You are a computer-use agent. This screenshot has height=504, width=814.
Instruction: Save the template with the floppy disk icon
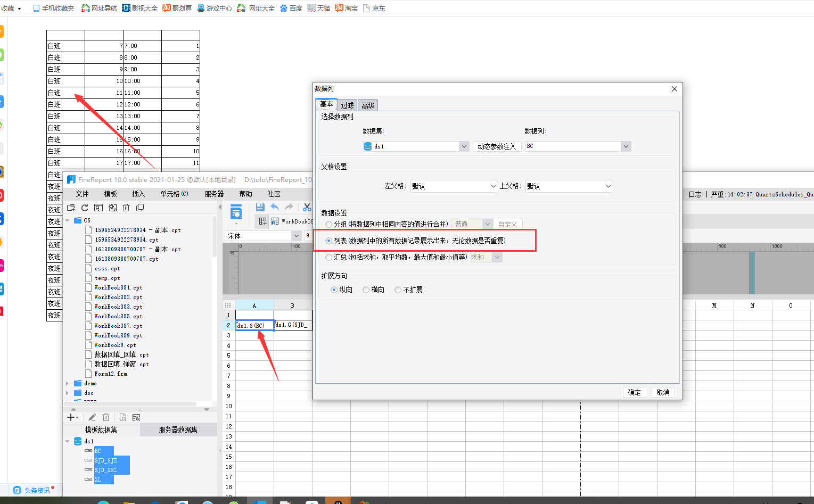(x=260, y=207)
